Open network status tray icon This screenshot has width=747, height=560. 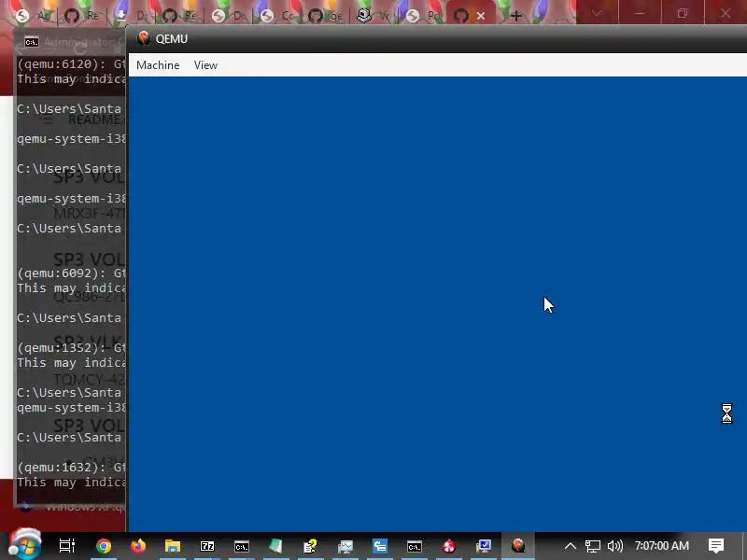click(x=593, y=546)
